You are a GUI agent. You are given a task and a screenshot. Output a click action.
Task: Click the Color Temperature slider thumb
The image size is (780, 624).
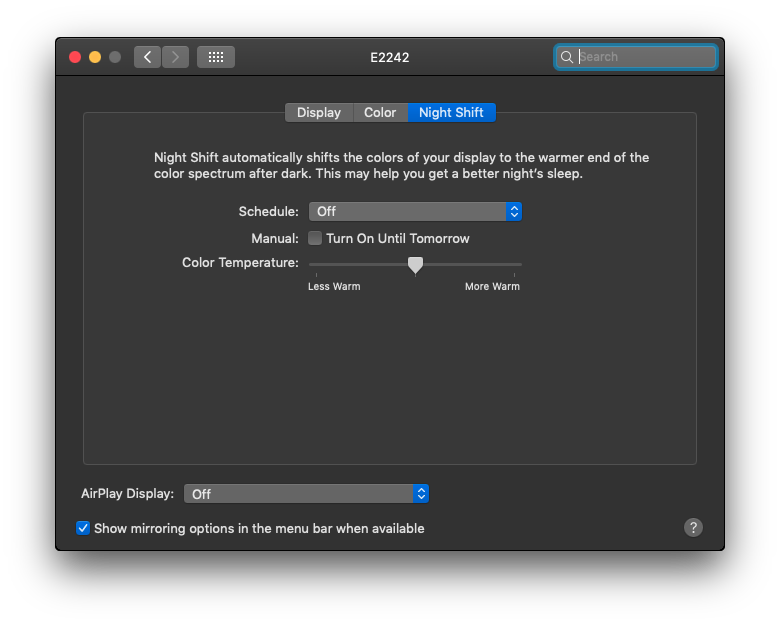pyautogui.click(x=415, y=265)
